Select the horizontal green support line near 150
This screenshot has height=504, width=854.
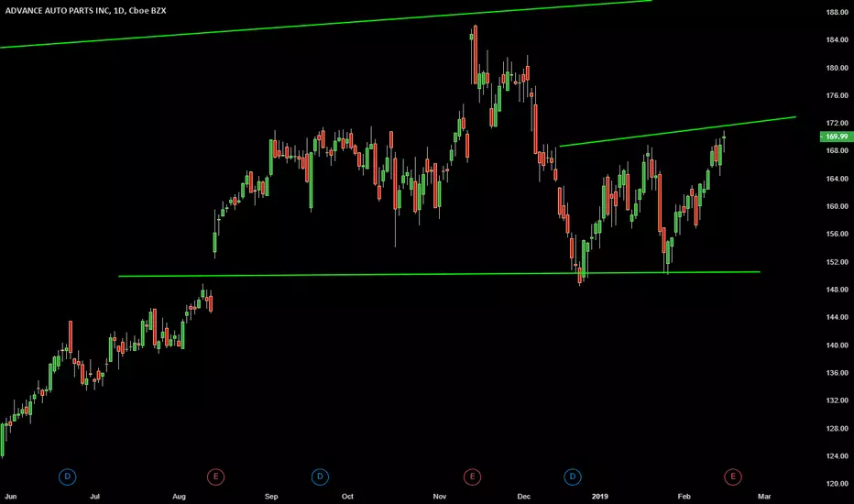pyautogui.click(x=439, y=274)
